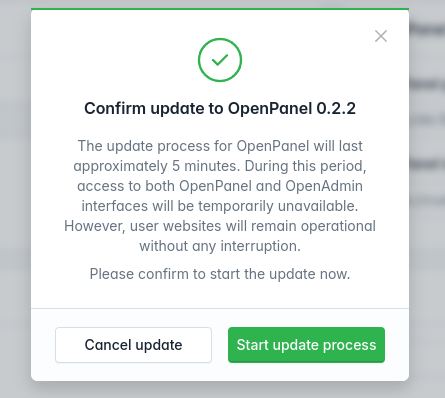
Task: Close the update dialog with the X icon
Action: point(381,36)
